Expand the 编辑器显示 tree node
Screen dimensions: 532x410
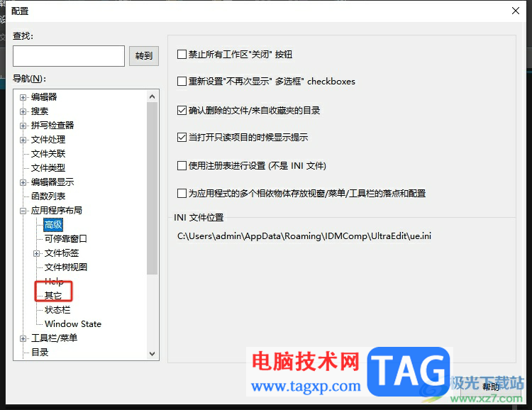(x=23, y=182)
